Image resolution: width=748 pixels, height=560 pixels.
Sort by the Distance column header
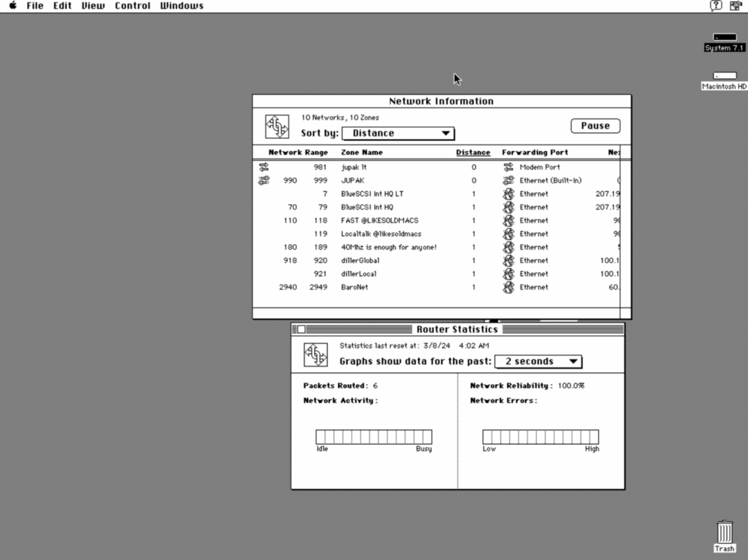click(473, 152)
